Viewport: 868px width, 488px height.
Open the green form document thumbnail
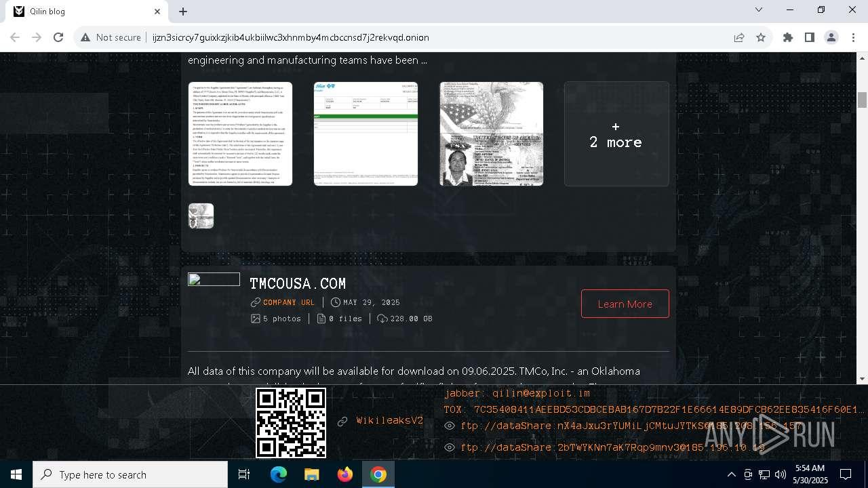coord(366,134)
